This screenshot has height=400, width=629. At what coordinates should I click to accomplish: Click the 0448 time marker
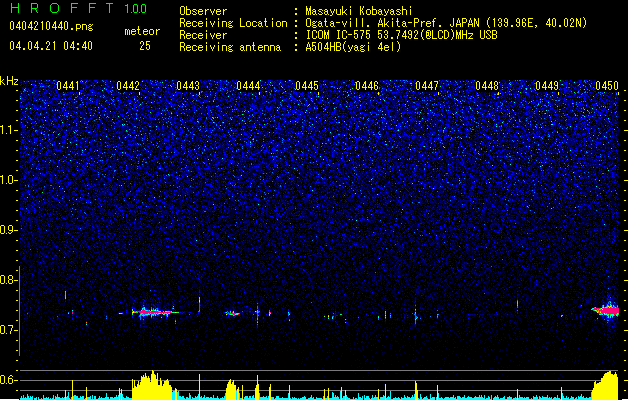tap(487, 86)
